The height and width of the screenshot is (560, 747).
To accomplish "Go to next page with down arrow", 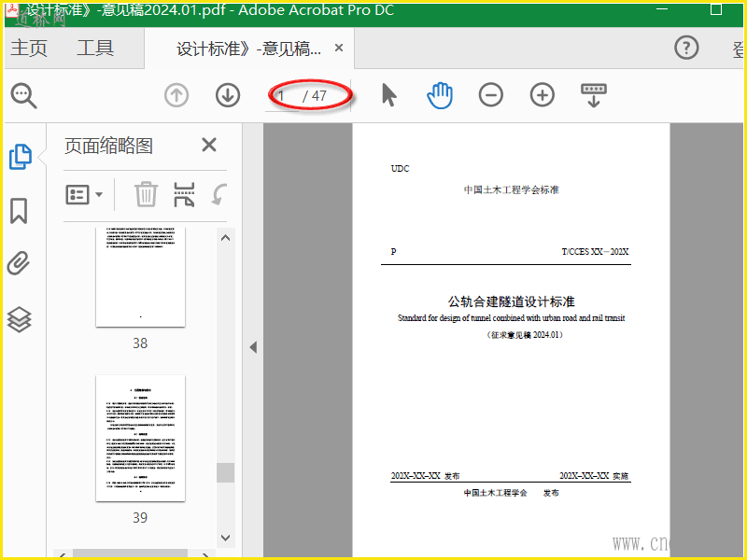I will click(228, 95).
